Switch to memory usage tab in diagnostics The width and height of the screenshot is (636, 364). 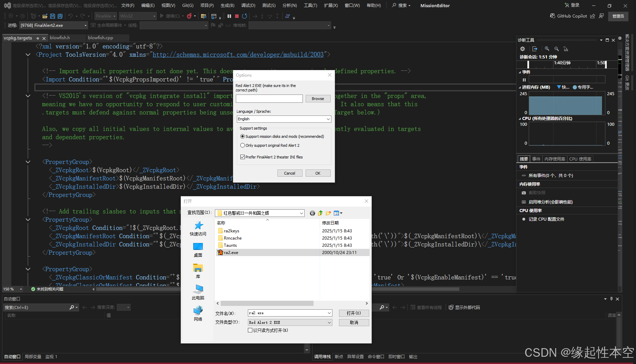(x=555, y=159)
